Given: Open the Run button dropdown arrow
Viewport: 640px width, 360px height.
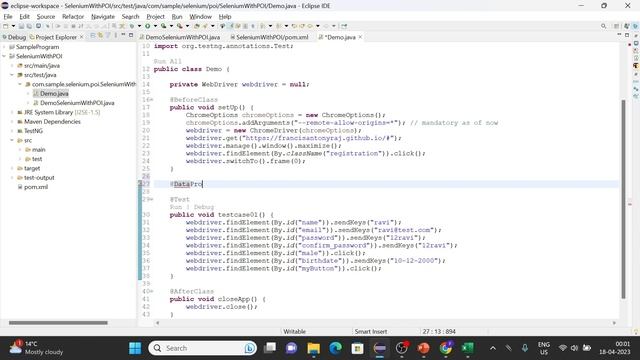Looking at the screenshot, I should pos(156,26).
